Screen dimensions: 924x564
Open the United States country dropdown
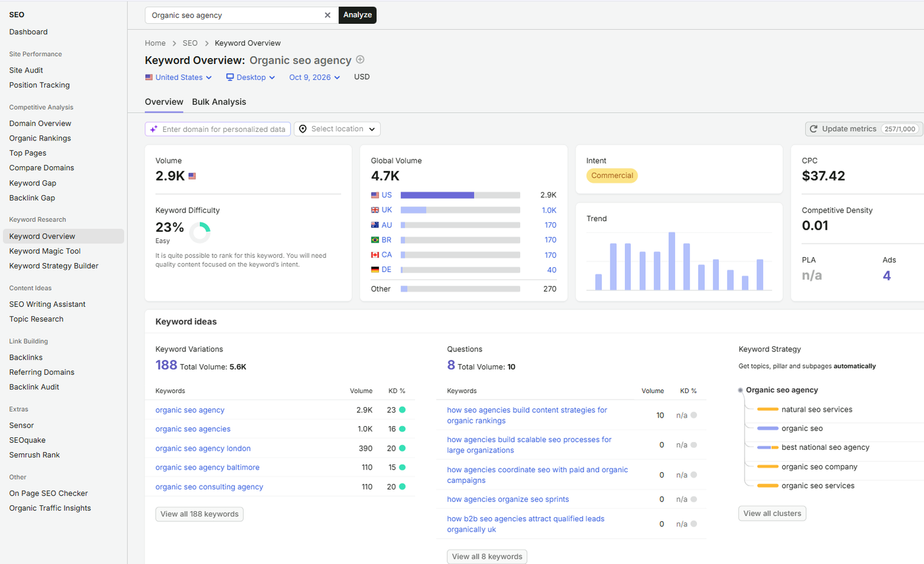178,77
